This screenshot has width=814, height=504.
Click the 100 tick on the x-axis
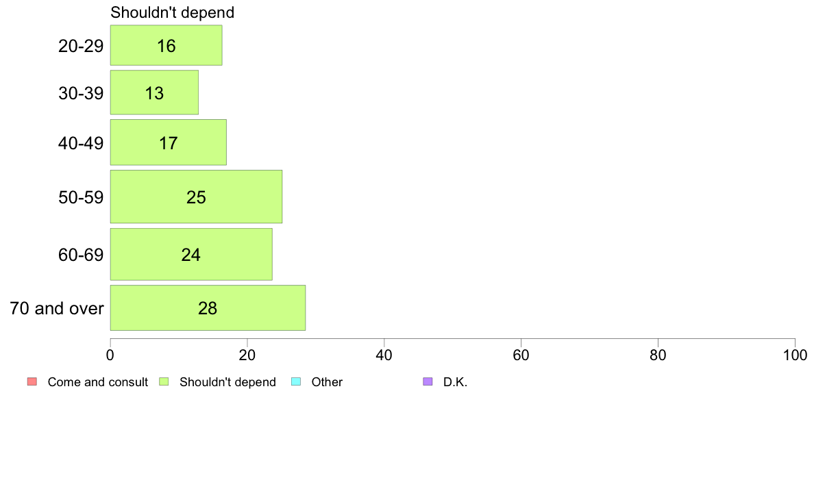click(x=795, y=355)
